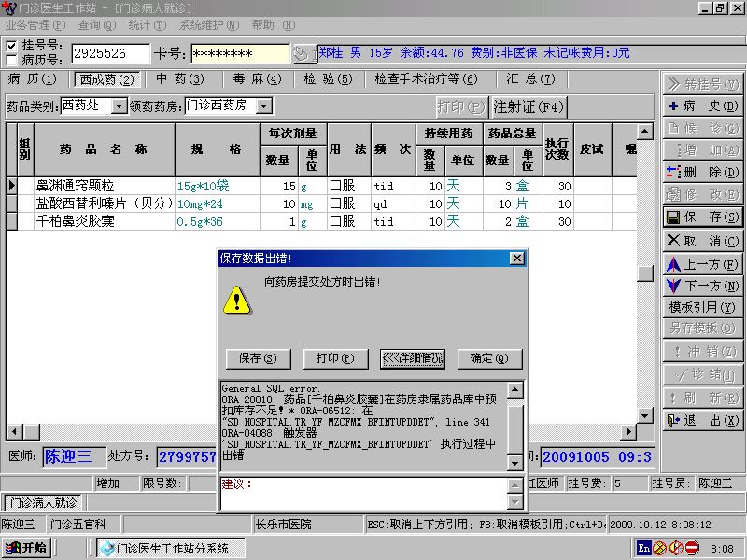747x560 pixels.
Task: Switch to the 病历(1) tab
Action: pos(32,79)
